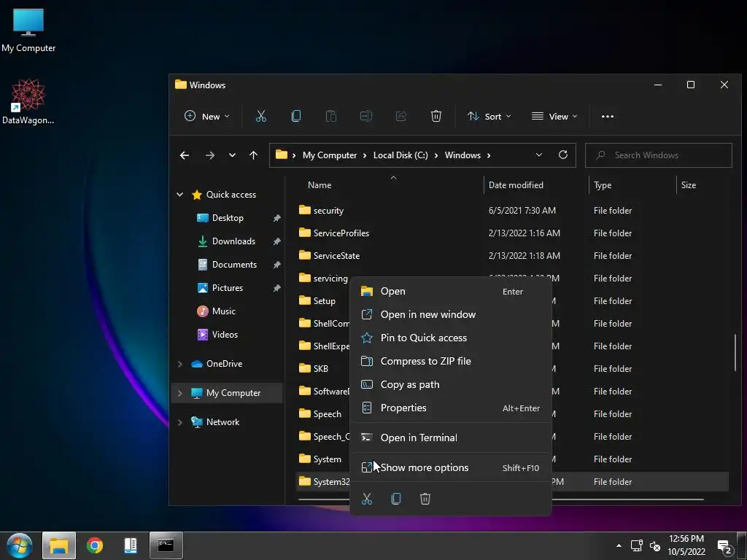
Task: Open DataWagon desktop shortcut
Action: click(28, 101)
